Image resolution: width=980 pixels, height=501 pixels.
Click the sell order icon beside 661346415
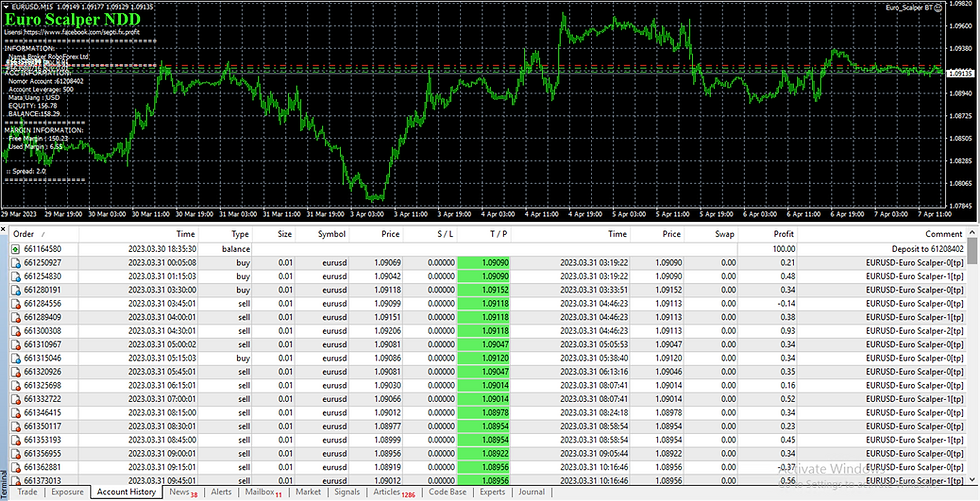(16, 413)
